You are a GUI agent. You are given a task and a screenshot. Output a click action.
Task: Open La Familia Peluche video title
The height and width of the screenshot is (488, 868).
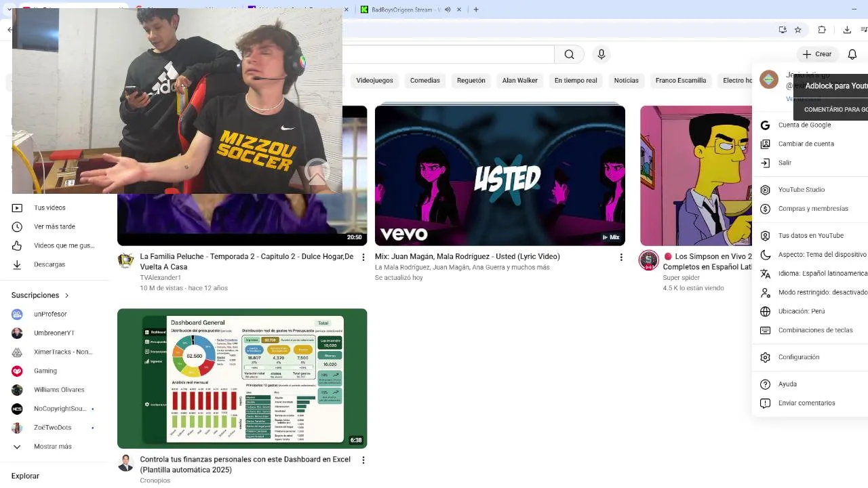coord(247,262)
